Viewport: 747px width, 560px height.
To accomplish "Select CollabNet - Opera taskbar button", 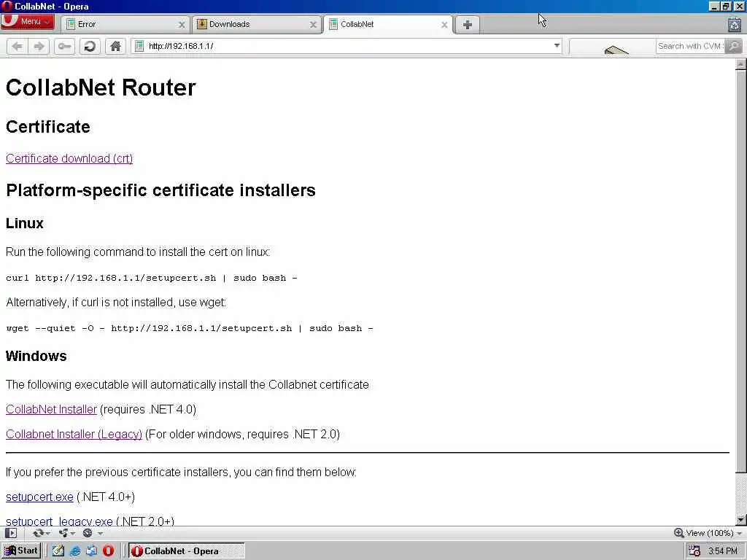I will click(x=187, y=551).
